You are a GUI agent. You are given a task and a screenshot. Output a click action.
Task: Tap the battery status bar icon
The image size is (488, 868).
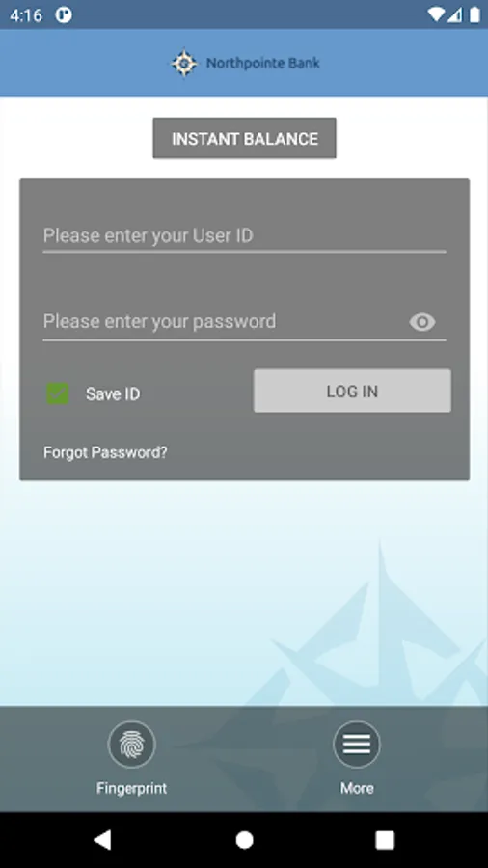[x=474, y=14]
